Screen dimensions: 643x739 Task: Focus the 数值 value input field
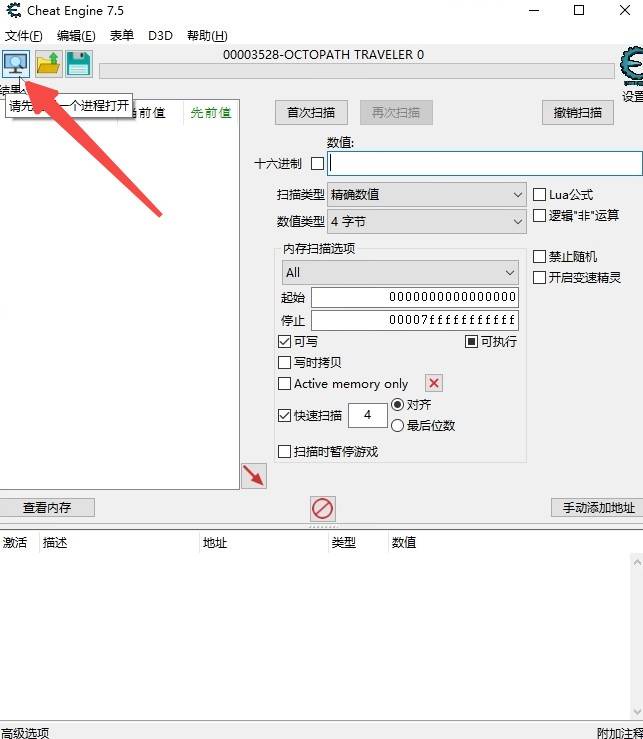tap(485, 164)
